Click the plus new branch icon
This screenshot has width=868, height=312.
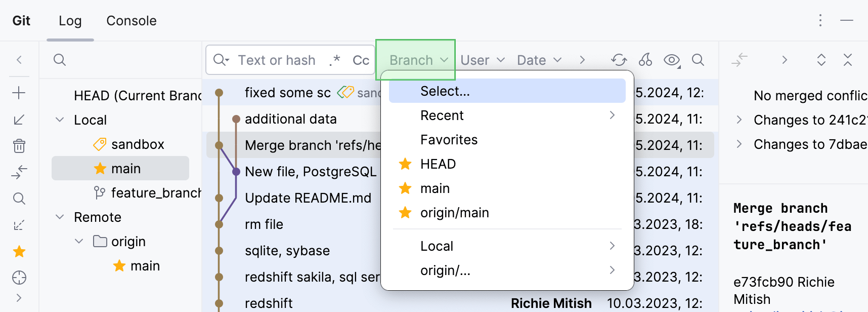point(19,93)
